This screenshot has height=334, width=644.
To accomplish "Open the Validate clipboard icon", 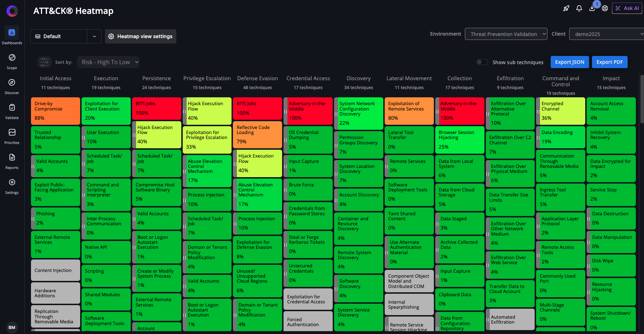I will click(12, 108).
